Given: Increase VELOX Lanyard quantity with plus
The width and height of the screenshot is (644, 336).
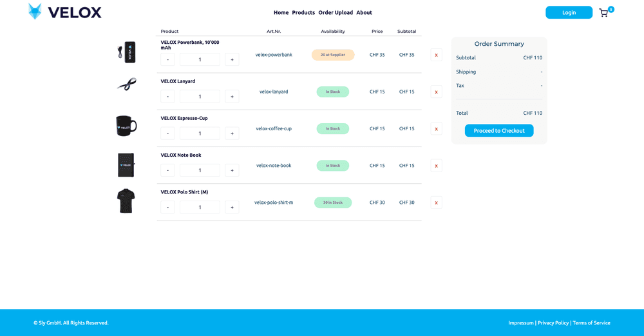Looking at the screenshot, I should (232, 96).
